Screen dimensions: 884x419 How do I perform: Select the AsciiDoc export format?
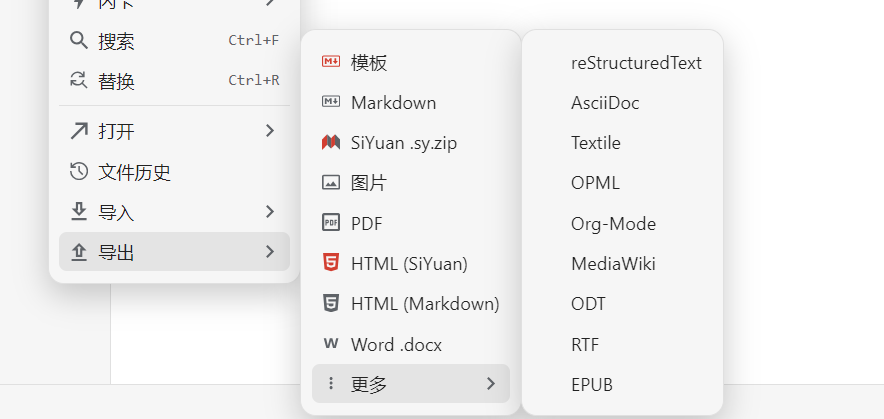click(x=605, y=103)
